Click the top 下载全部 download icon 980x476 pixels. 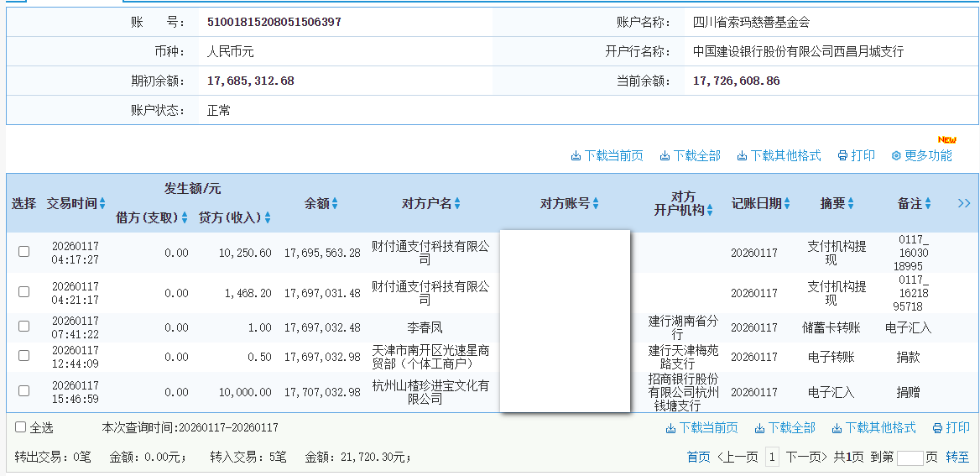click(665, 156)
